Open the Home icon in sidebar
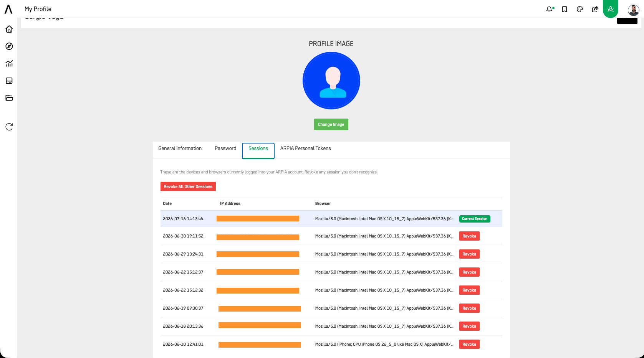 point(9,29)
